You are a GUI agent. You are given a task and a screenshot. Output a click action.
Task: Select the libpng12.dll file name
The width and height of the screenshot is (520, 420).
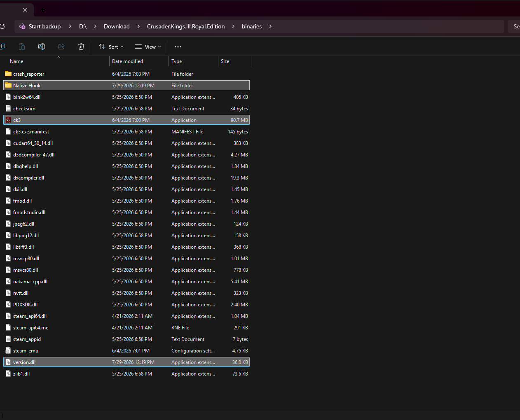[x=26, y=236]
